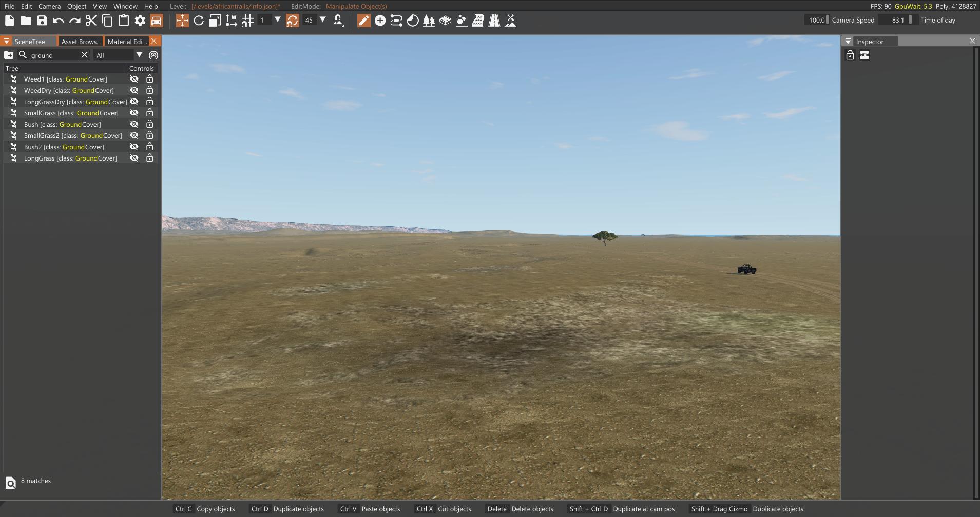Open the mesh brick editor tool

(x=446, y=21)
